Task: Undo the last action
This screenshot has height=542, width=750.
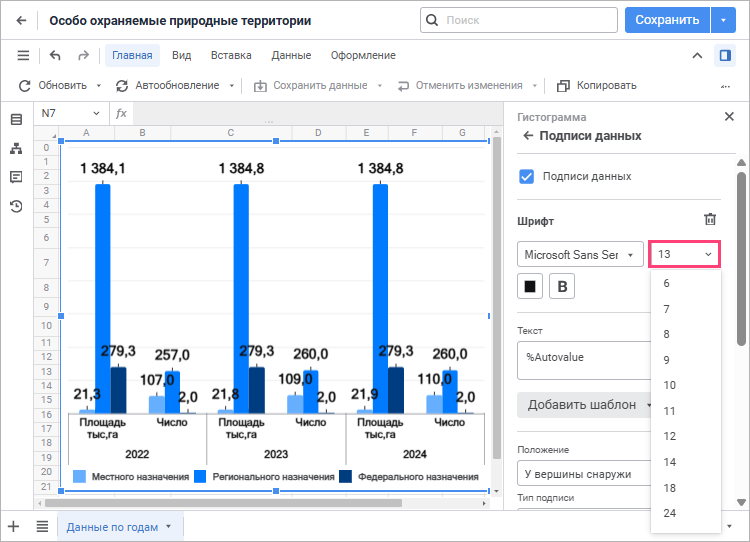Action: coord(55,55)
